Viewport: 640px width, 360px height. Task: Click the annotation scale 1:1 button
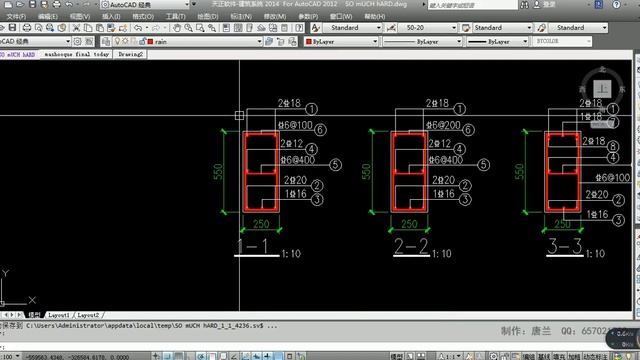tap(449, 357)
